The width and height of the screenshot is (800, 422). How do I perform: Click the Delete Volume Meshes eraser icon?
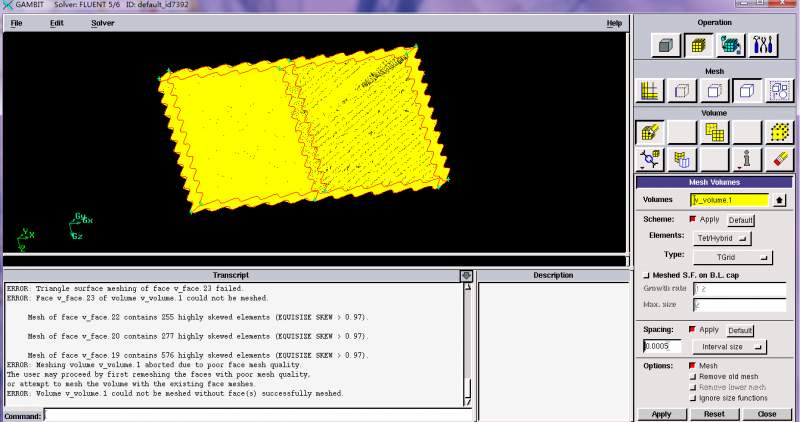780,160
